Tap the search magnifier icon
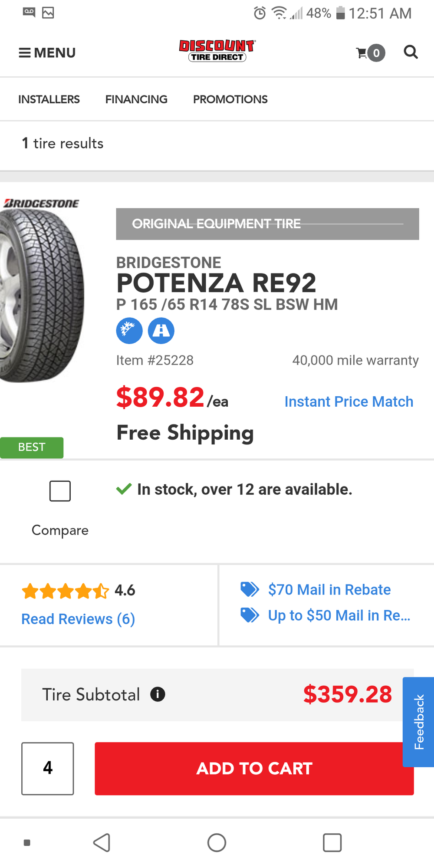Image resolution: width=434 pixels, height=868 pixels. [411, 52]
